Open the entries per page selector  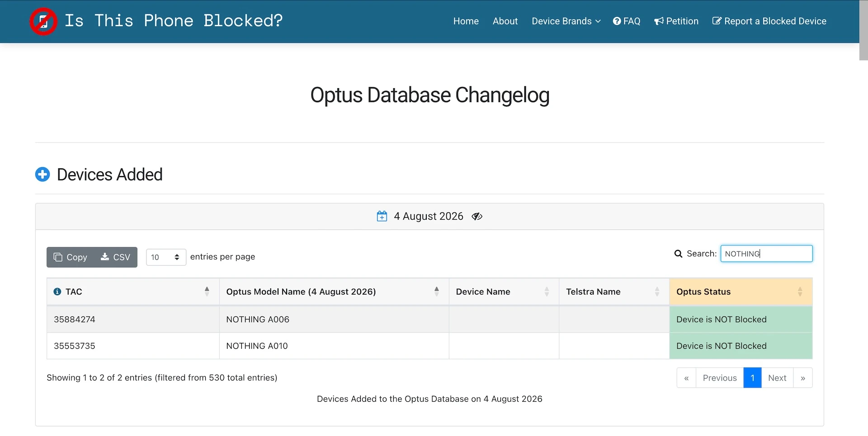[x=166, y=257]
